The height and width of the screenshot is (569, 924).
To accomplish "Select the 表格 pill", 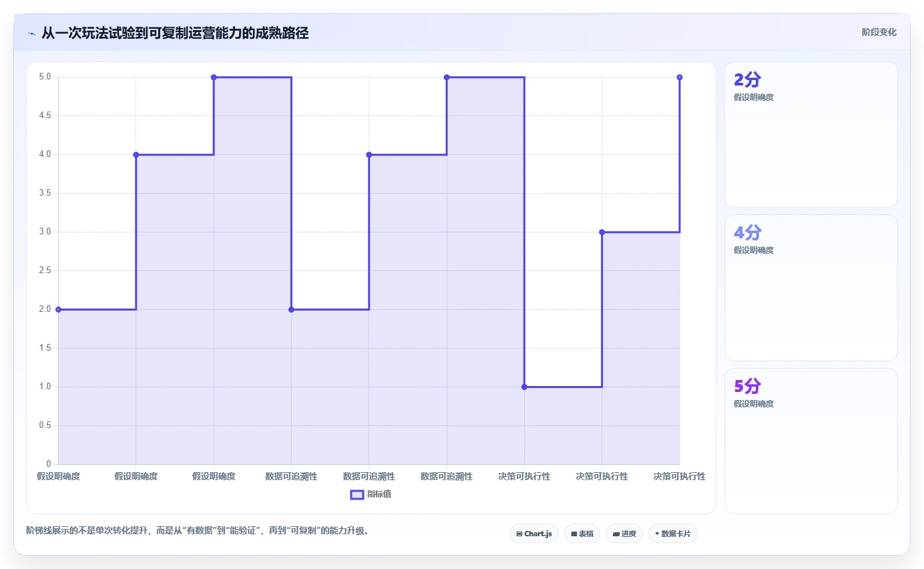I will 582,534.
